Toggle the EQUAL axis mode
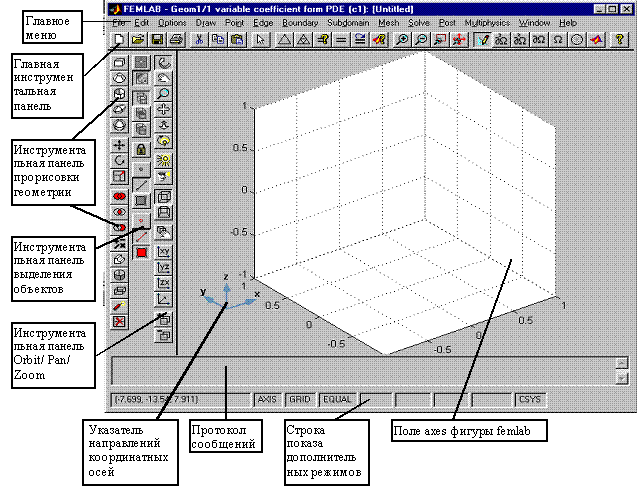This screenshot has width=637, height=499. point(336,398)
